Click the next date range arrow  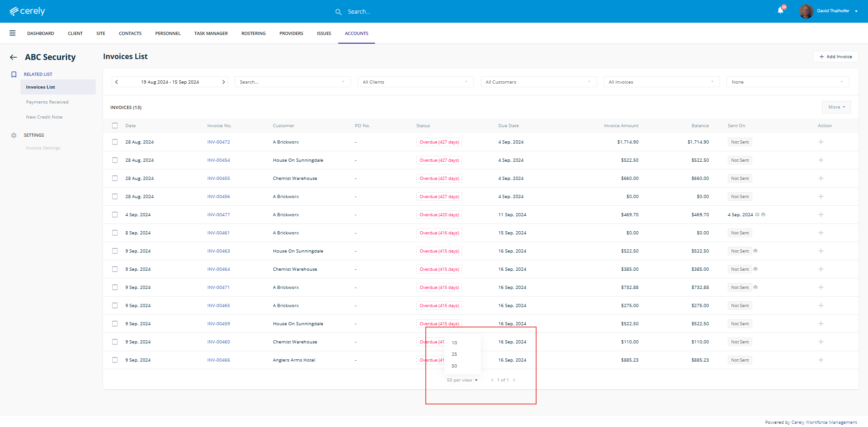(x=223, y=82)
